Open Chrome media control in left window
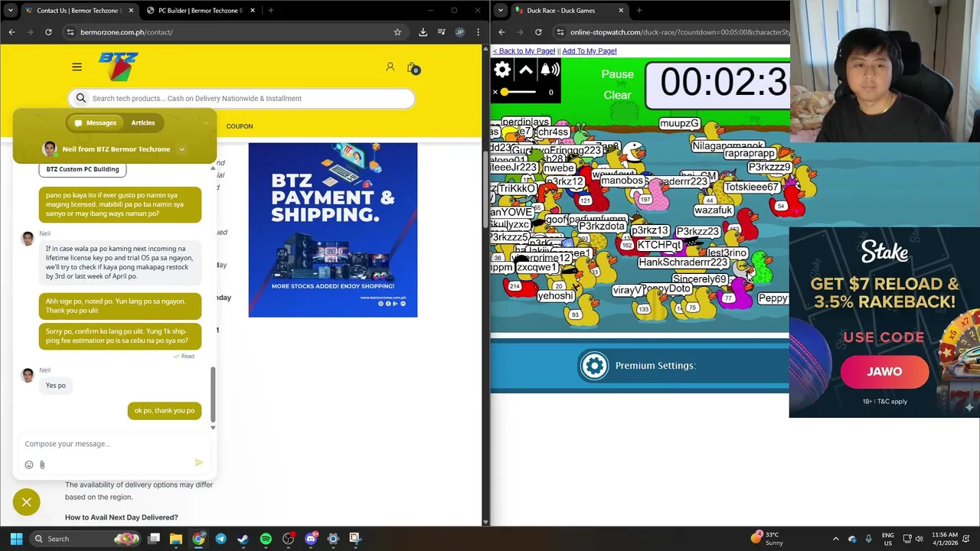 [x=441, y=32]
